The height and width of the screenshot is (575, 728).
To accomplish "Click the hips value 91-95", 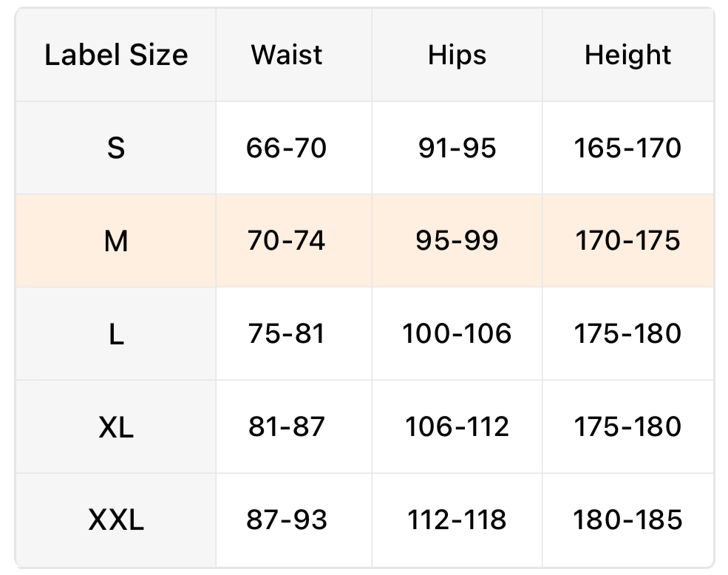I will point(457,149).
